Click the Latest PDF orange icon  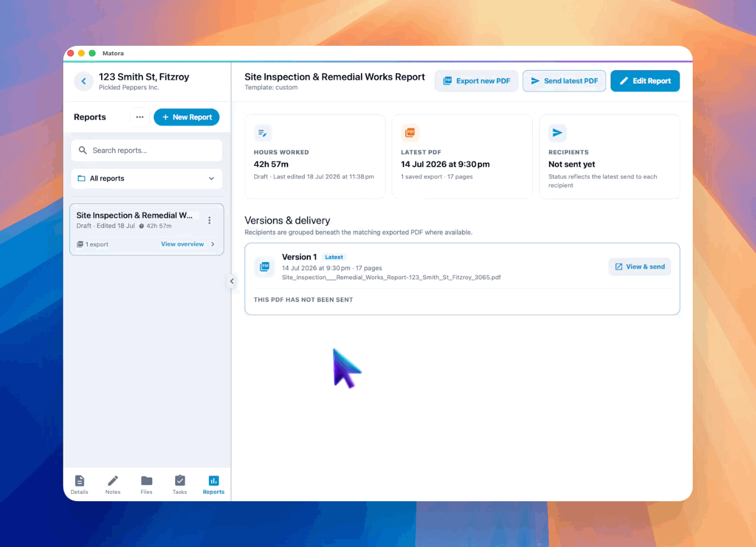pos(410,133)
